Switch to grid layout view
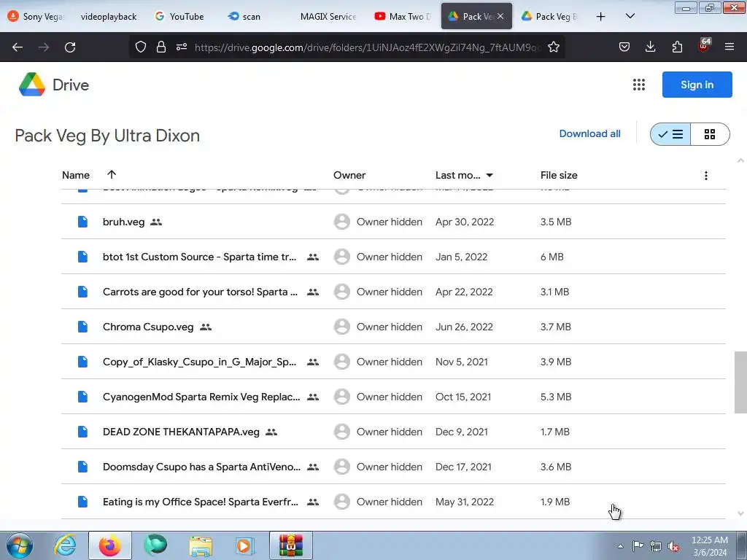747x560 pixels. (710, 134)
